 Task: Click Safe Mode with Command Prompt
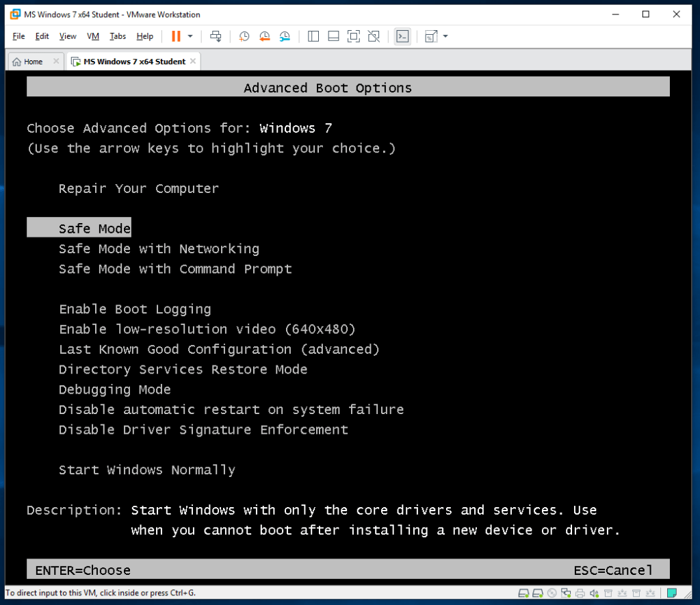tap(175, 269)
